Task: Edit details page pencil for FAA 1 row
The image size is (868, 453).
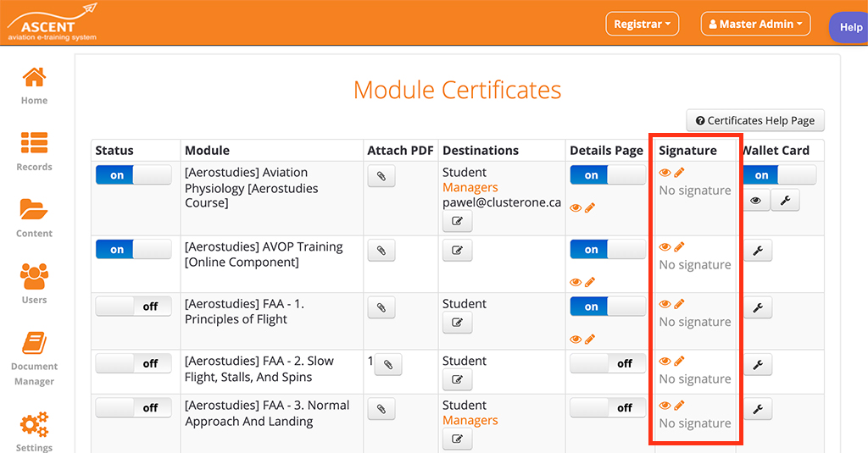Action: click(x=590, y=339)
